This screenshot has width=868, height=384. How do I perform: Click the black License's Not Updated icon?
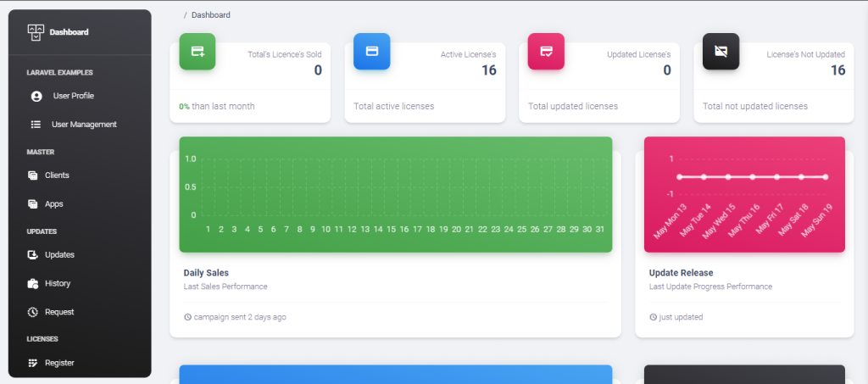tap(721, 52)
